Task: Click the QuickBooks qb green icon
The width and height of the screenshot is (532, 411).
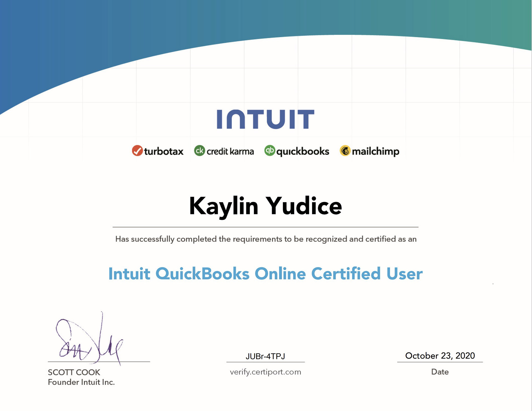Action: click(270, 151)
